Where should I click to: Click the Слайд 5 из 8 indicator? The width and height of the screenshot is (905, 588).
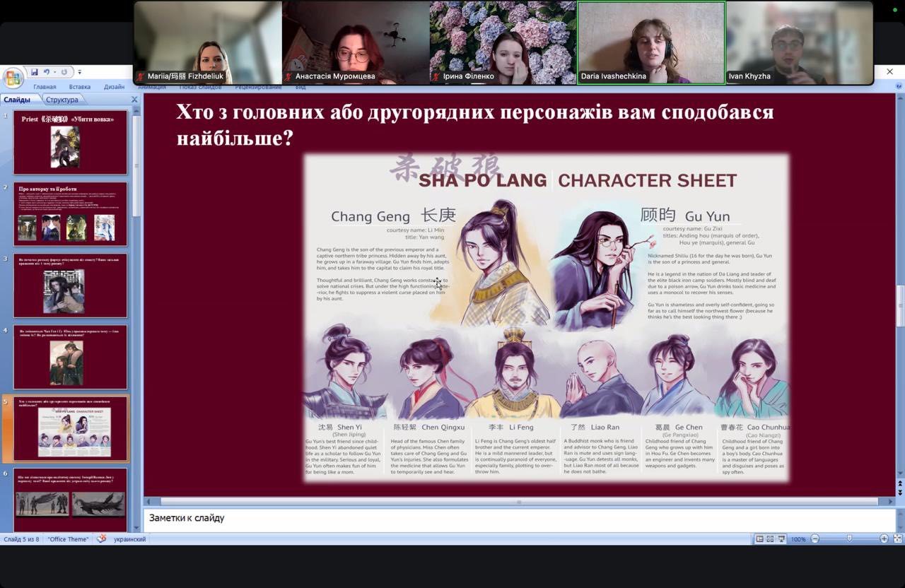click(x=22, y=539)
